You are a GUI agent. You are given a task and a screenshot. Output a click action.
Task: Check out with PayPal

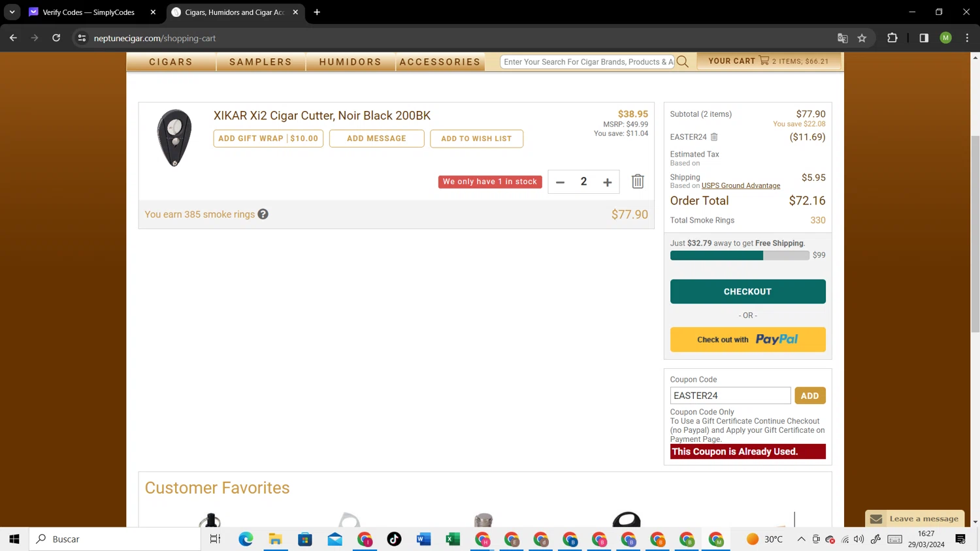click(x=747, y=339)
